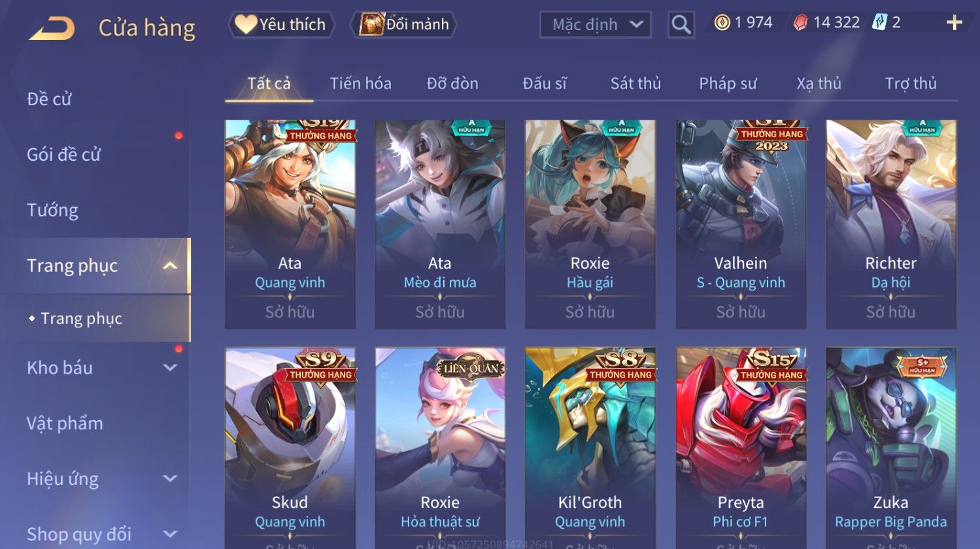
Task: Switch to the Pháp sư tab
Action: click(x=728, y=84)
